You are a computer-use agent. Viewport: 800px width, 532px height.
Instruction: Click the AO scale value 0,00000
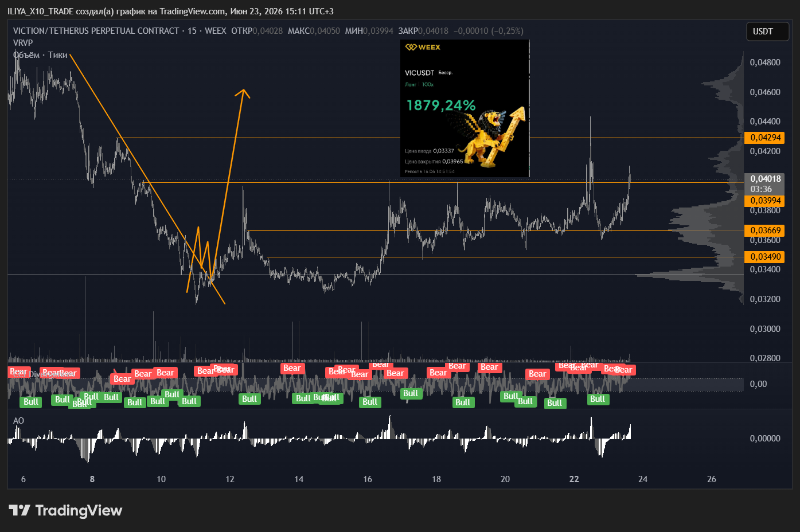point(765,439)
